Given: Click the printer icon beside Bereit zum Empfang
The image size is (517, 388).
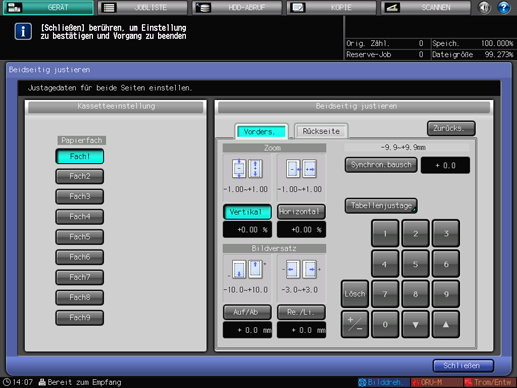Looking at the screenshot, I should (x=42, y=382).
